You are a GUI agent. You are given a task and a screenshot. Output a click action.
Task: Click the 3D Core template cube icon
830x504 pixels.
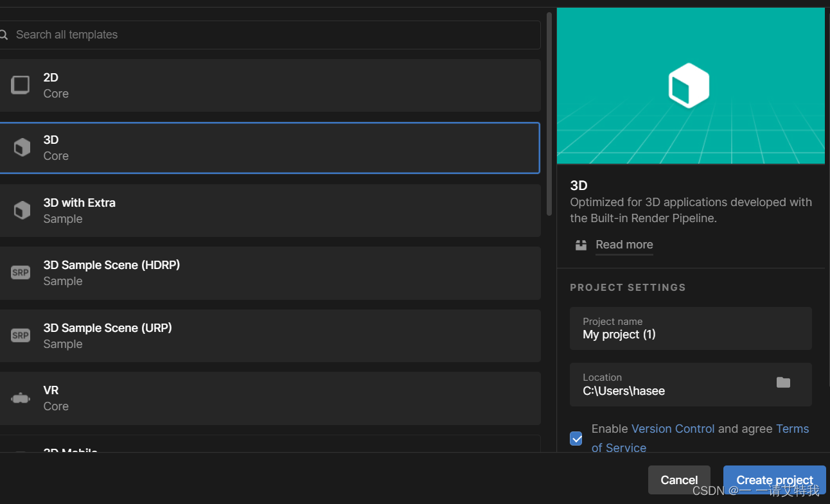22,148
